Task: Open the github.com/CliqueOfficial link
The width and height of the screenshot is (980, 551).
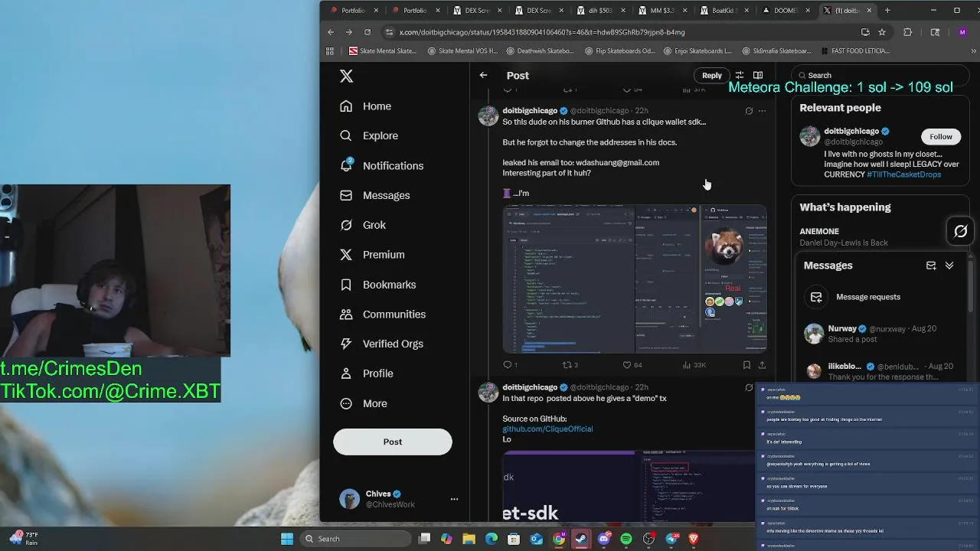Action: pyautogui.click(x=547, y=429)
